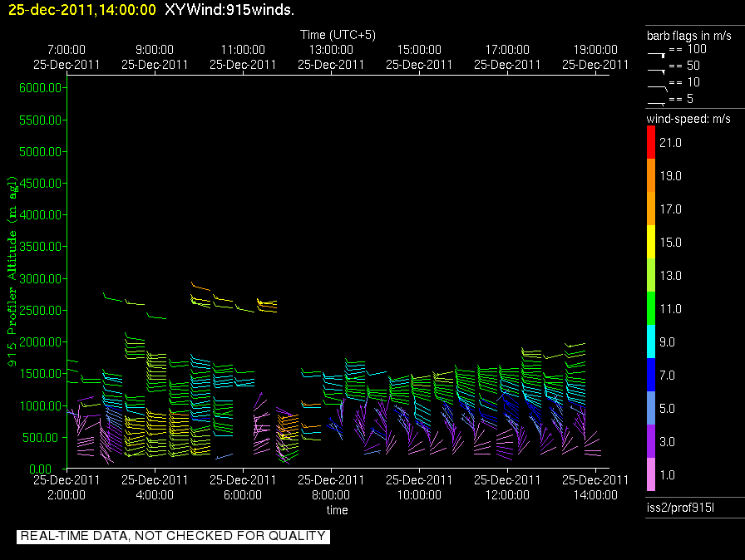Image resolution: width=745 pixels, height=560 pixels.
Task: Click the 915 Profiler Altitude axis title
Action: pos(12,271)
